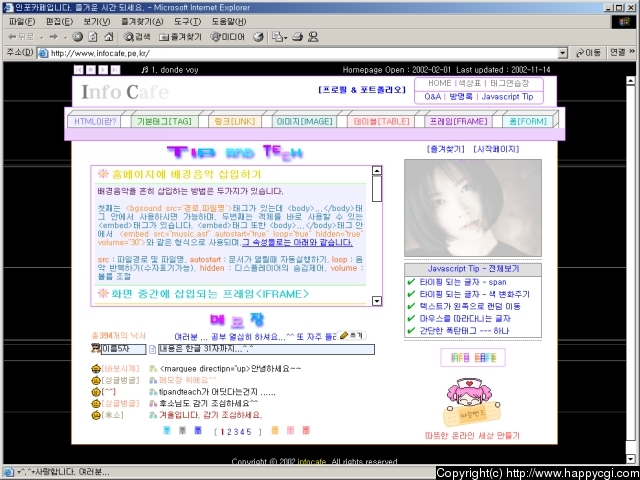
Task: Click the stop music player button
Action: (x=91, y=70)
